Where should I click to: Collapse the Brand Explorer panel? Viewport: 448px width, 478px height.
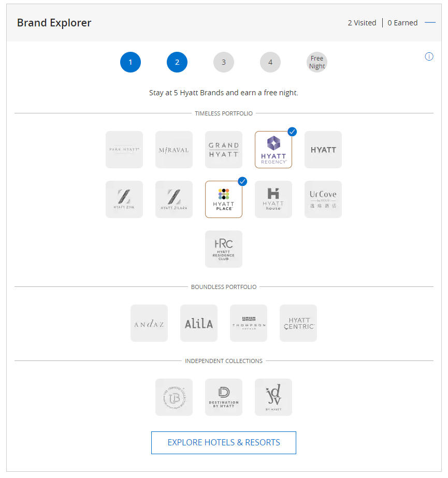click(430, 23)
